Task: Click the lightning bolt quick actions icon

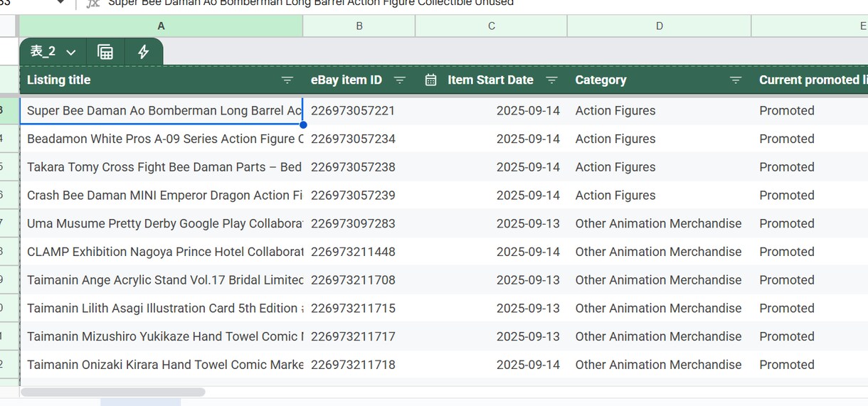Action: point(143,52)
